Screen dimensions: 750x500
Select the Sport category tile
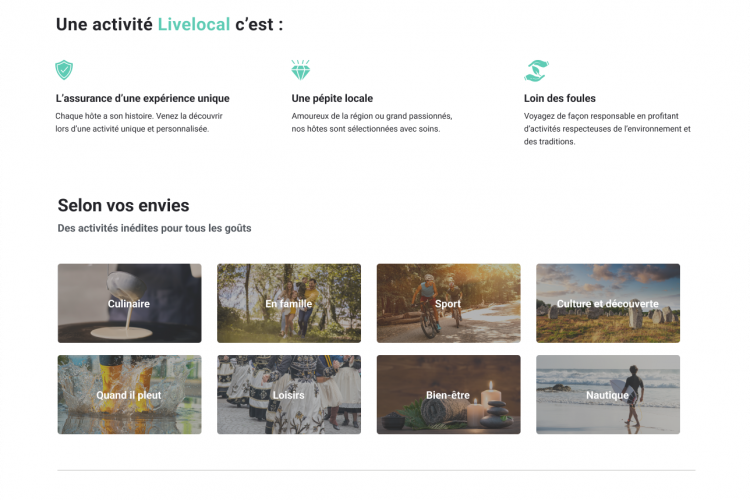coord(449,303)
